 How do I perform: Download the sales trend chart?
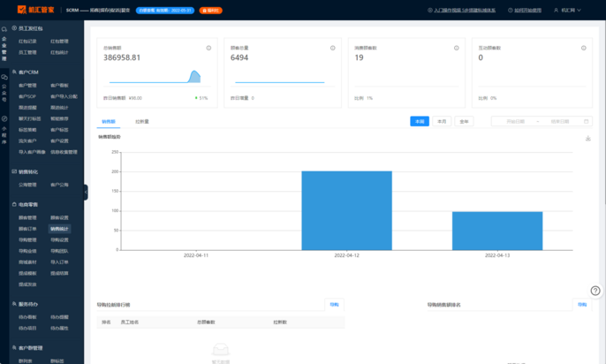588,139
